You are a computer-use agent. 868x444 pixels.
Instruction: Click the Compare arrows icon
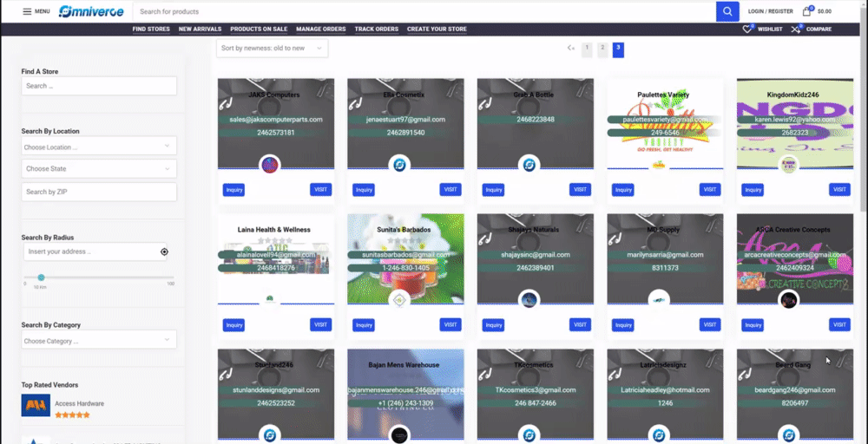pyautogui.click(x=795, y=29)
